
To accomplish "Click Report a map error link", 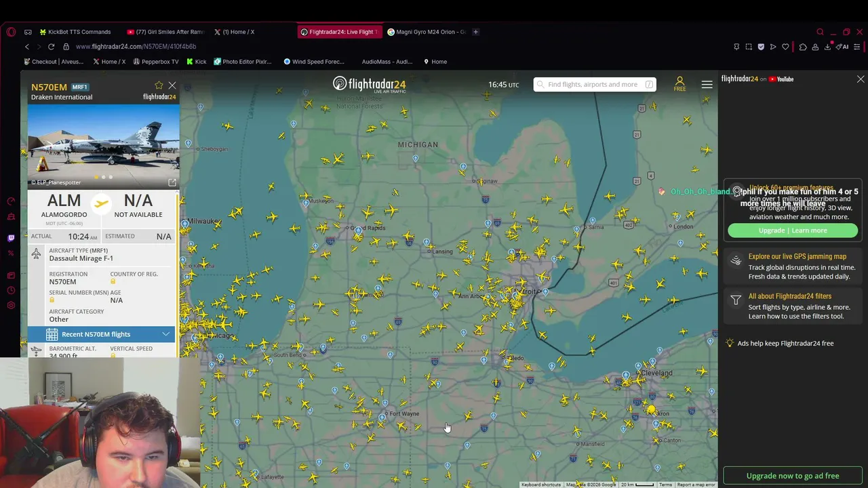I will [696, 485].
